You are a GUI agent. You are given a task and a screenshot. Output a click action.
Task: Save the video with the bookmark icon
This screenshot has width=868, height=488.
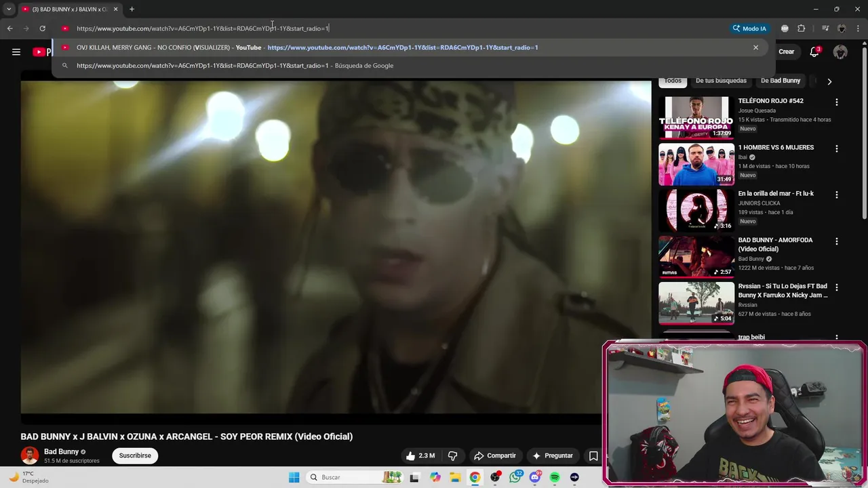593,455
